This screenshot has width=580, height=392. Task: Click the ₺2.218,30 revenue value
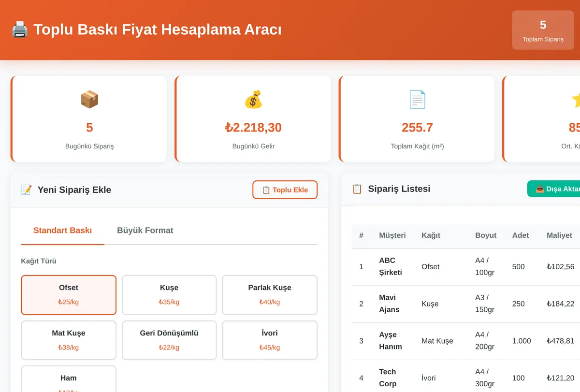click(x=253, y=128)
